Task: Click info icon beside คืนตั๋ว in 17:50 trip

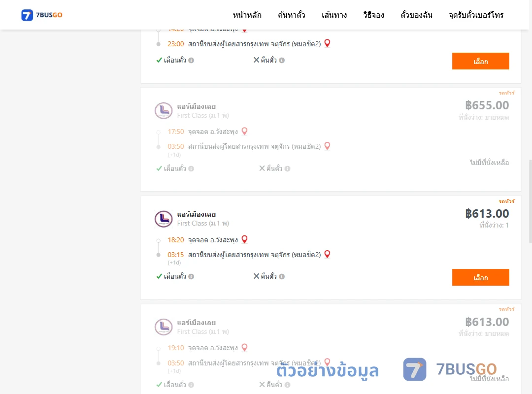Action: point(287,168)
